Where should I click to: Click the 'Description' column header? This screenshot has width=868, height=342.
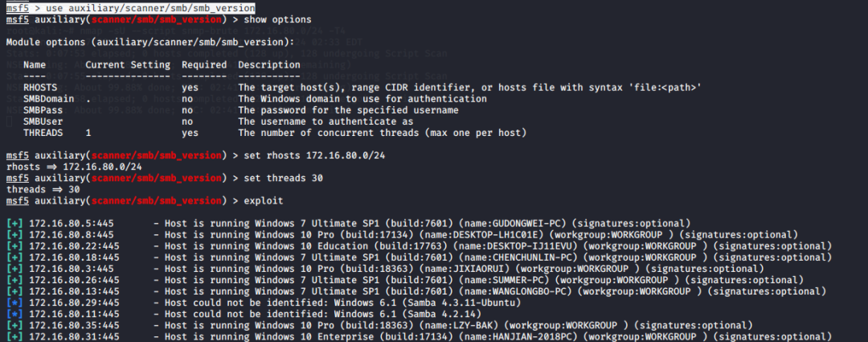tap(269, 65)
